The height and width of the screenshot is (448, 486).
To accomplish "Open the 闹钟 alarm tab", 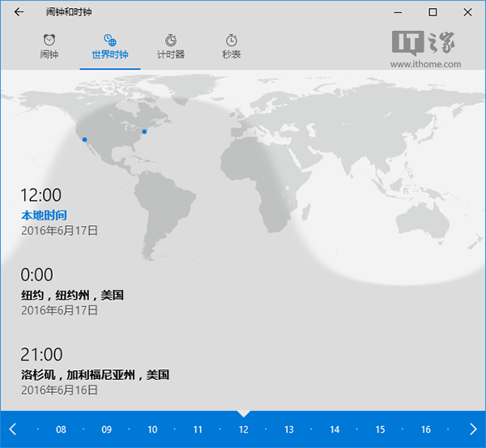I will coord(49,46).
